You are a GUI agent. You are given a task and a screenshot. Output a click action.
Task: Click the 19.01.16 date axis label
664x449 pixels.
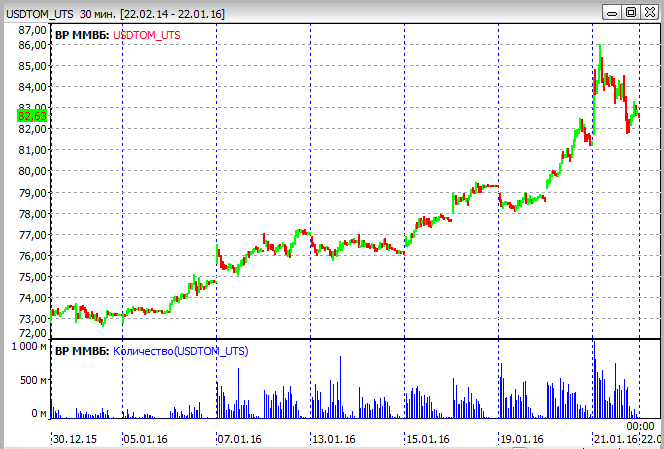[x=522, y=439]
